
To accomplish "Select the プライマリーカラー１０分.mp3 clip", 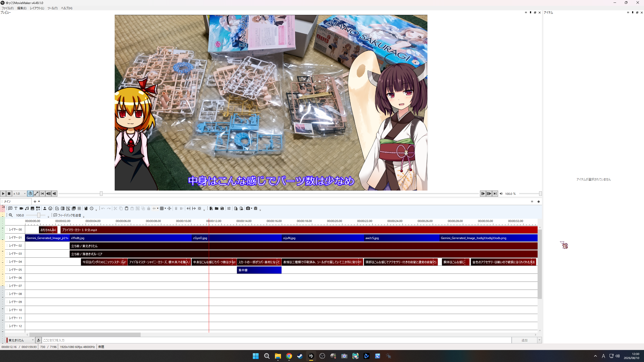I will pyautogui.click(x=299, y=230).
